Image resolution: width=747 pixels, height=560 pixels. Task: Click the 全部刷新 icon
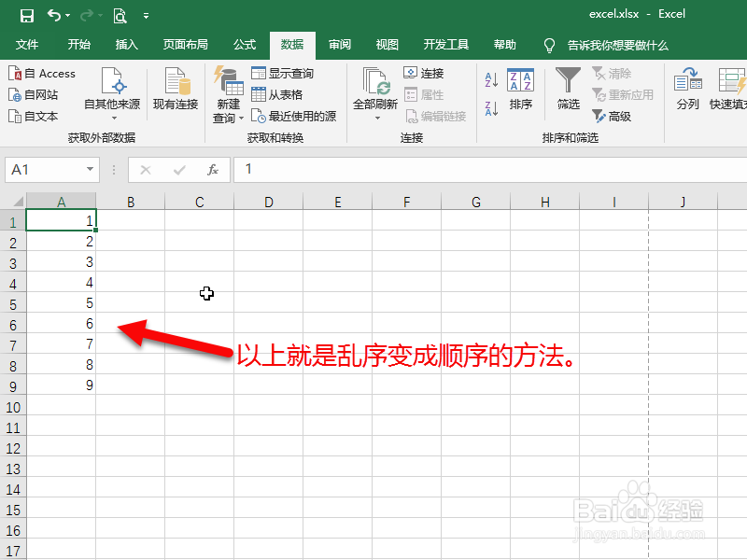[376, 81]
